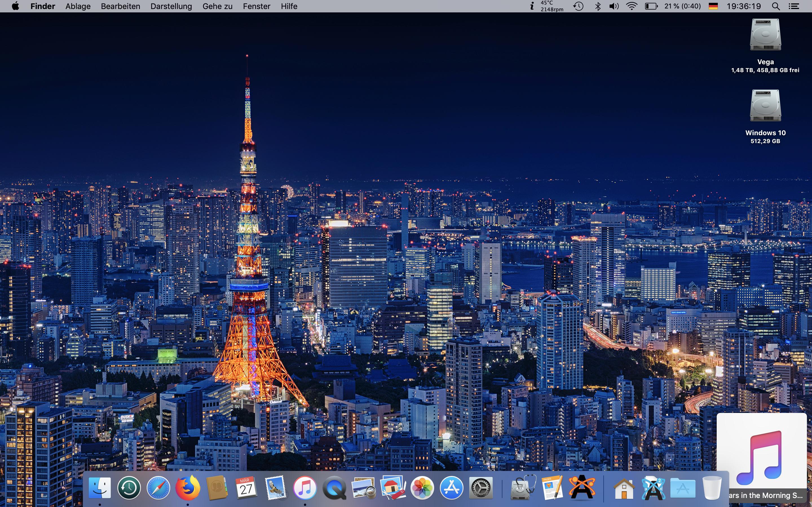812x507 pixels.
Task: Open the German input source flag menu
Action: (x=713, y=6)
